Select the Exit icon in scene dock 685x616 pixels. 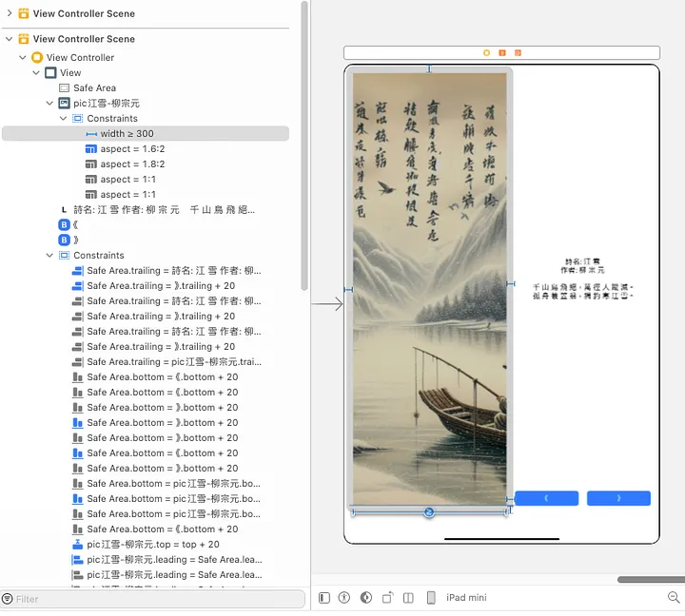pos(518,53)
